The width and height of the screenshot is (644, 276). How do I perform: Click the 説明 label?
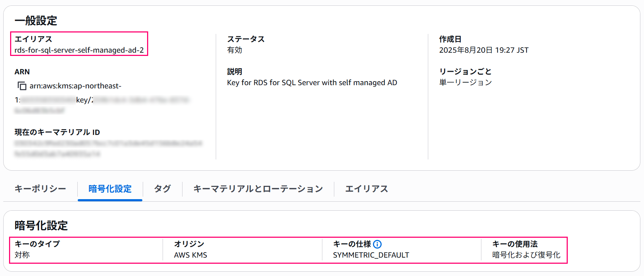pyautogui.click(x=235, y=71)
